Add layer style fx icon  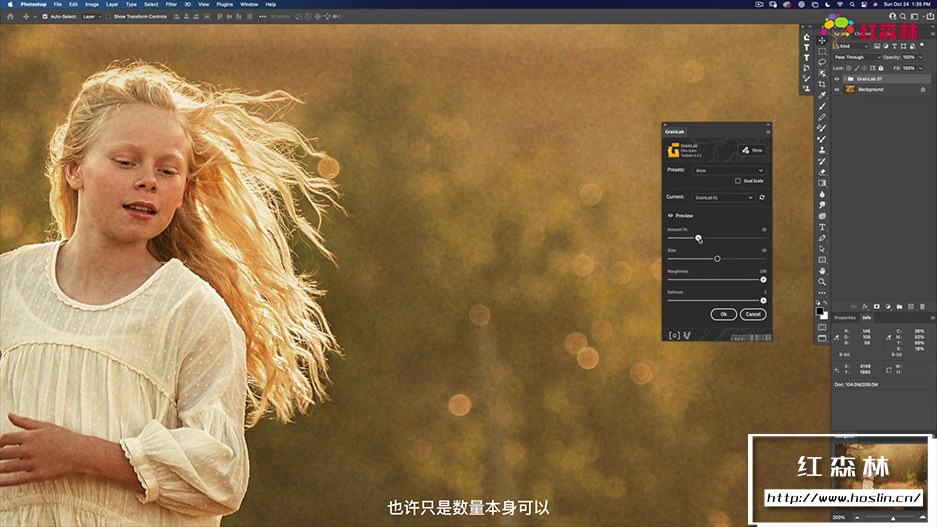(865, 307)
